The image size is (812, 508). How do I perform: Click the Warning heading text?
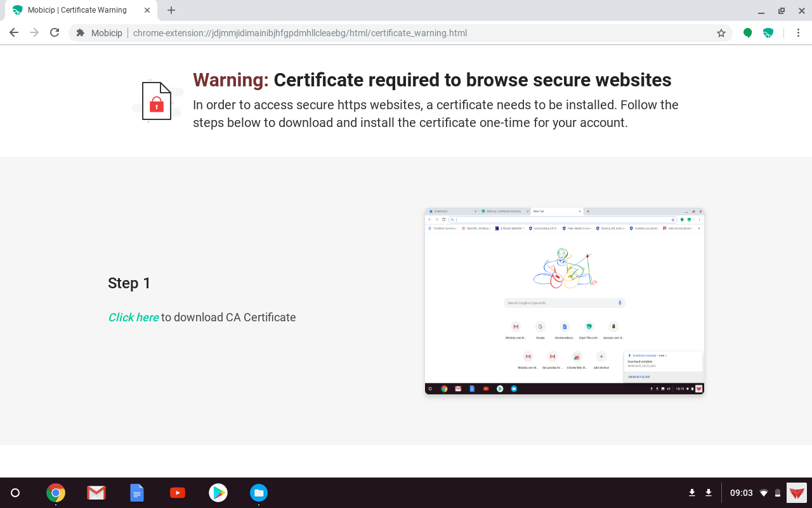[432, 80]
